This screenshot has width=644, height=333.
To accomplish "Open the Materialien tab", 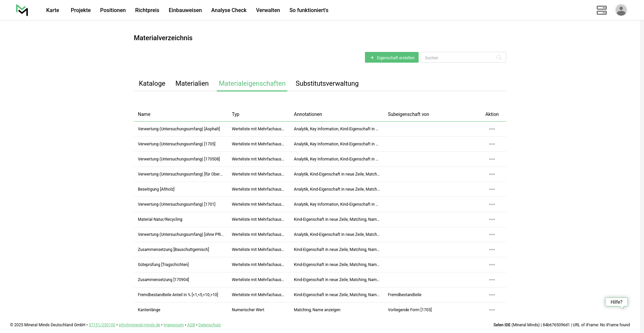I will 192,83.
